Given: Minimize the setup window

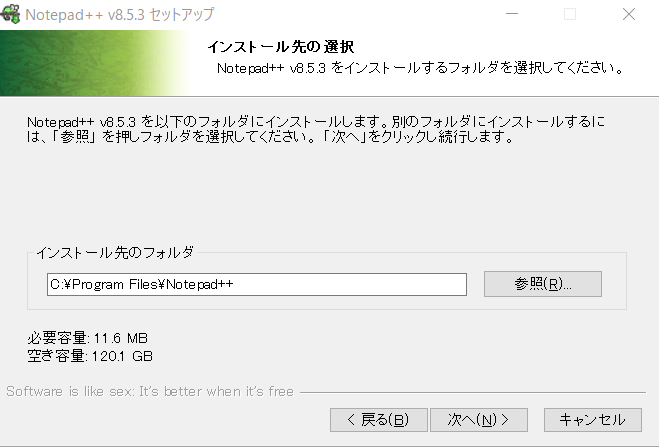Looking at the screenshot, I should [x=511, y=15].
